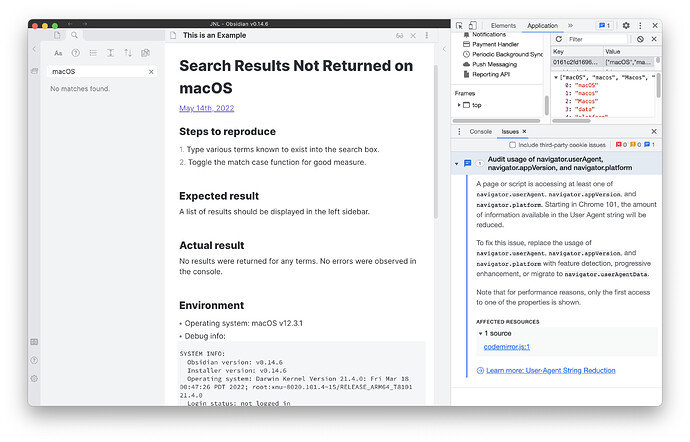690x442 pixels.
Task: Open DevTools settings gear
Action: (x=626, y=26)
